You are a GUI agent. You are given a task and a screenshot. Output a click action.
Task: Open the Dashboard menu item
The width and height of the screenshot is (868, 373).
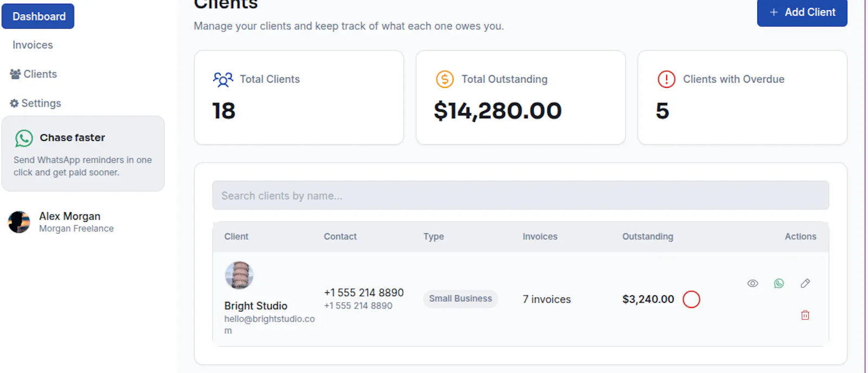(x=38, y=16)
